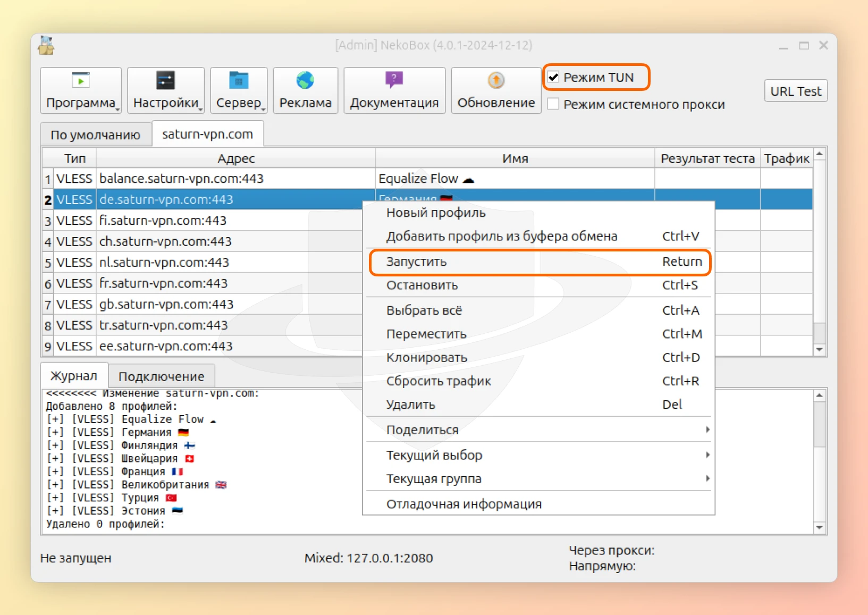Click the Сервер folder icon
The width and height of the screenshot is (868, 615).
click(x=238, y=80)
